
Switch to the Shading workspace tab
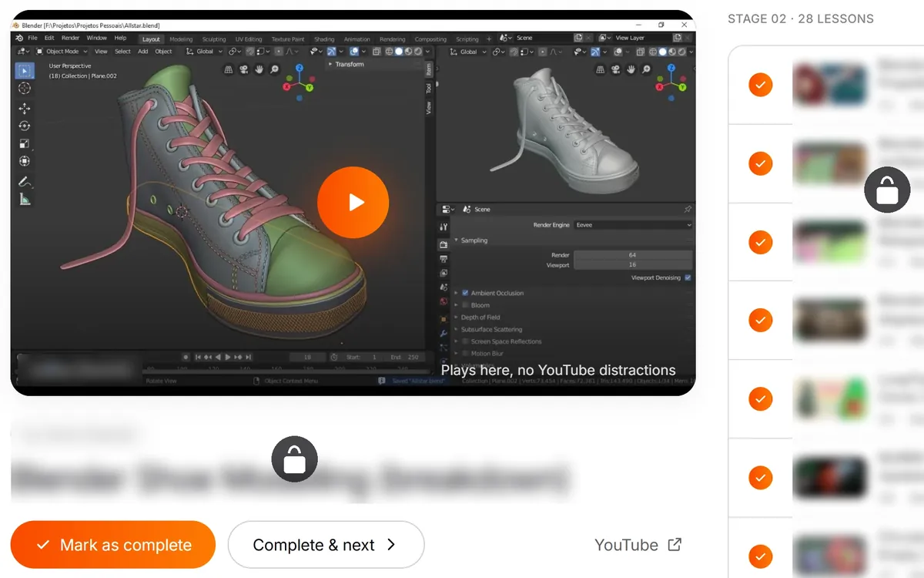324,39
